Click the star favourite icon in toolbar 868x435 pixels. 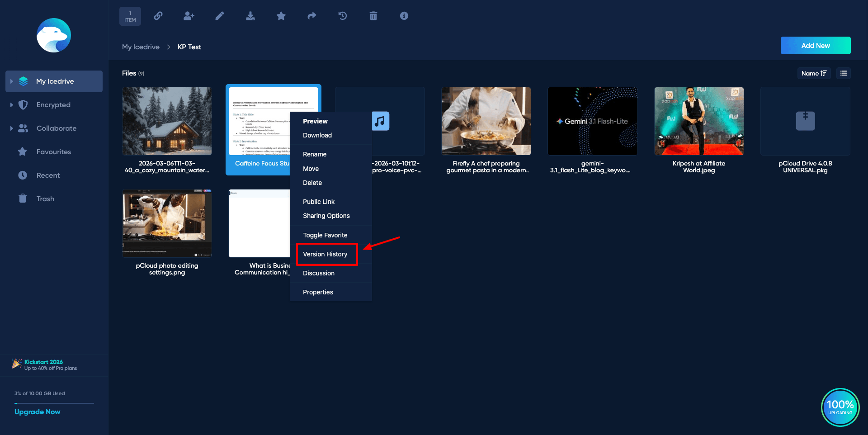(x=281, y=16)
